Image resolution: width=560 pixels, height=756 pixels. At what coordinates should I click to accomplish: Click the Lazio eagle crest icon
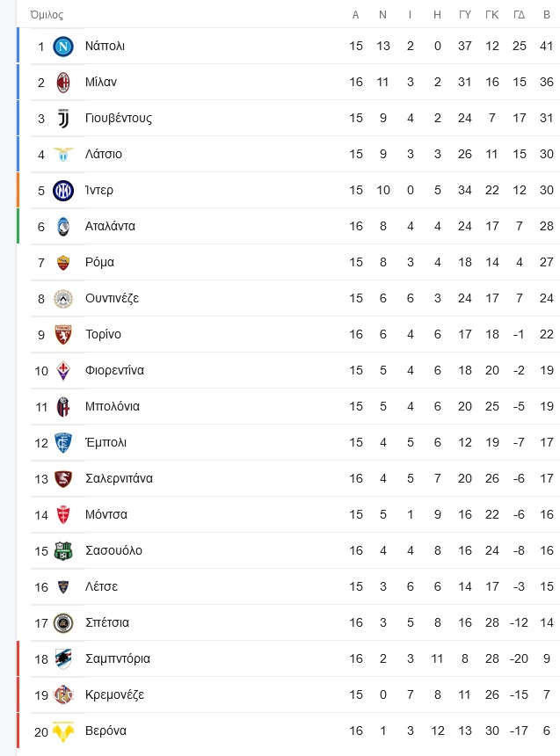coord(63,155)
